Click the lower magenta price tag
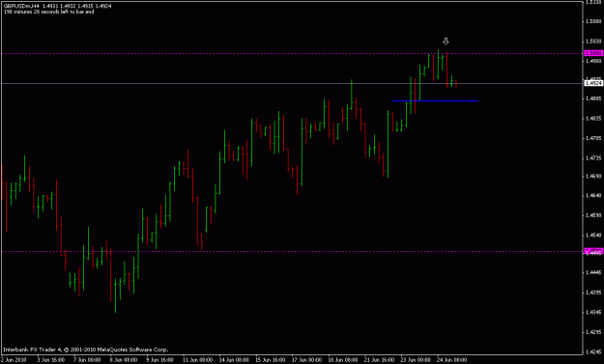604x364 pixels. [x=593, y=251]
